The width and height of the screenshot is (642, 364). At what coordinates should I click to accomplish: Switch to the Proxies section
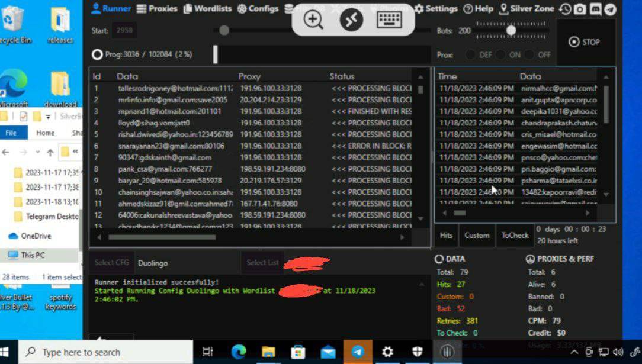(157, 9)
